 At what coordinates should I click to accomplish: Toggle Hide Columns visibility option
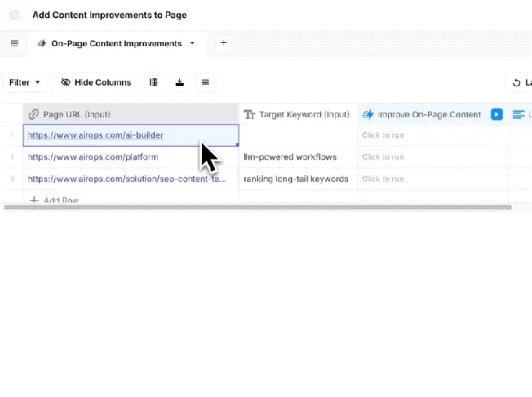[x=95, y=82]
